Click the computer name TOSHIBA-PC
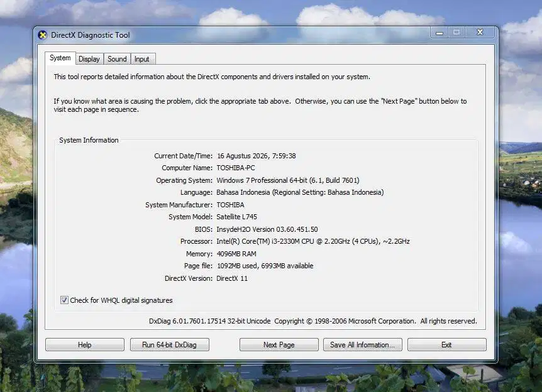 (x=236, y=168)
